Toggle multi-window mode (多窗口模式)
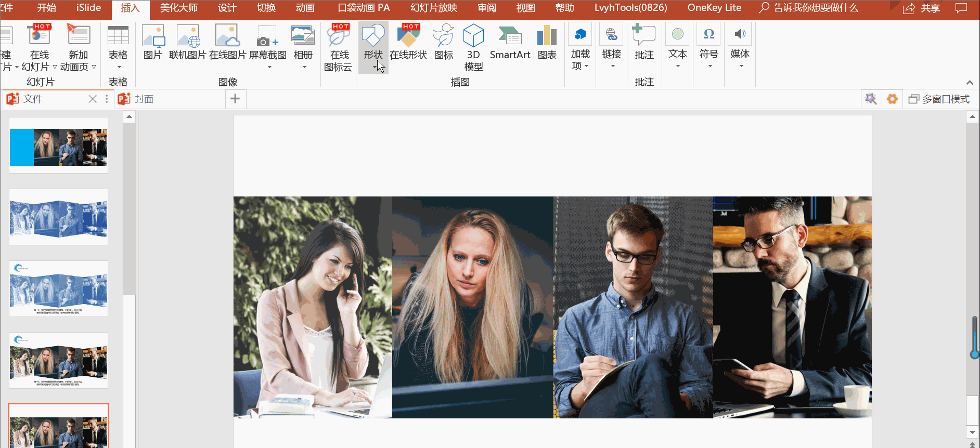980x448 pixels. (939, 99)
